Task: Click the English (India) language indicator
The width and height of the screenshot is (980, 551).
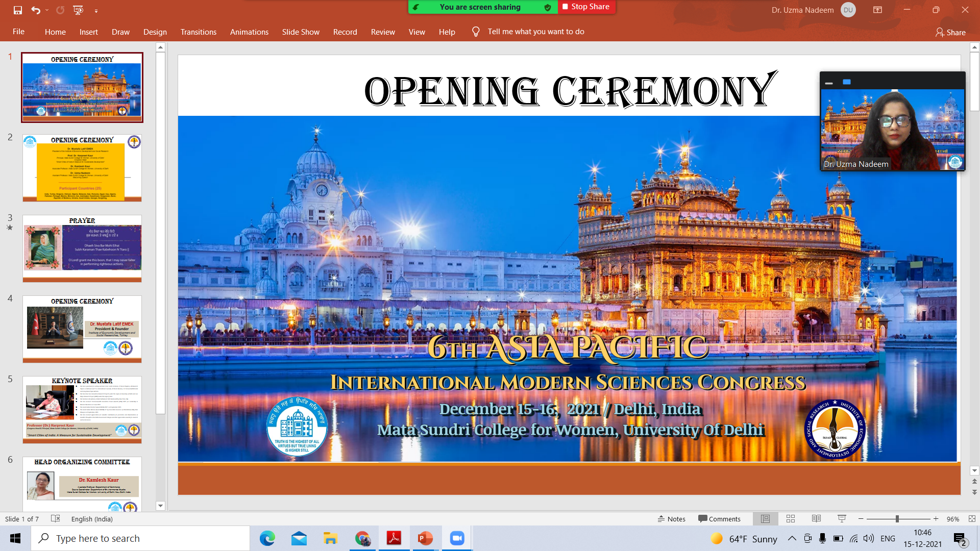Action: 92,519
